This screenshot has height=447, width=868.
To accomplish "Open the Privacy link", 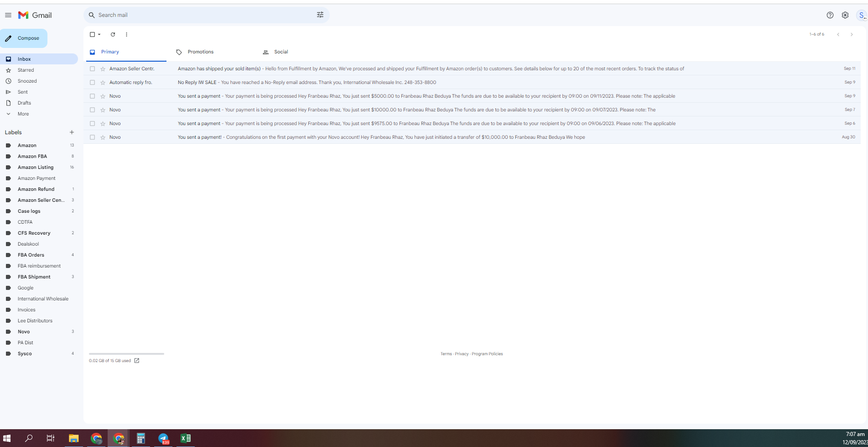I will (462, 354).
